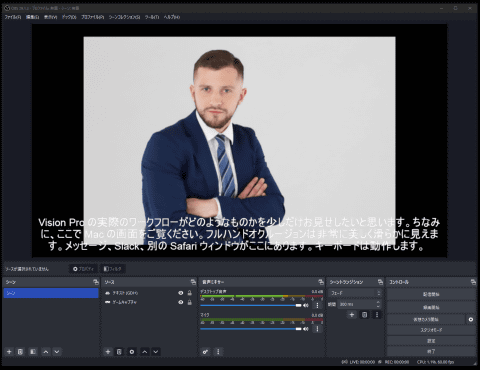Viewport: 480px width, 370px height.
Task: Open the ツール(T) menu
Action: tap(152, 17)
